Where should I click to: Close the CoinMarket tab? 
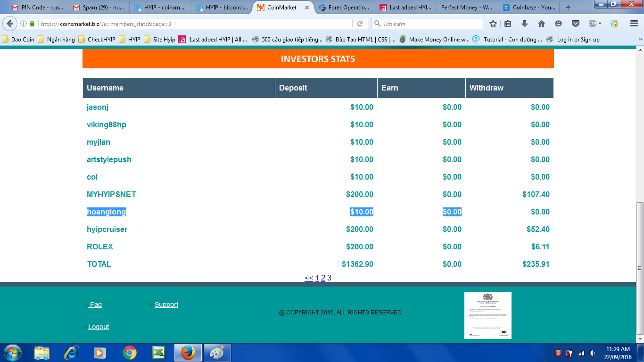307,8
